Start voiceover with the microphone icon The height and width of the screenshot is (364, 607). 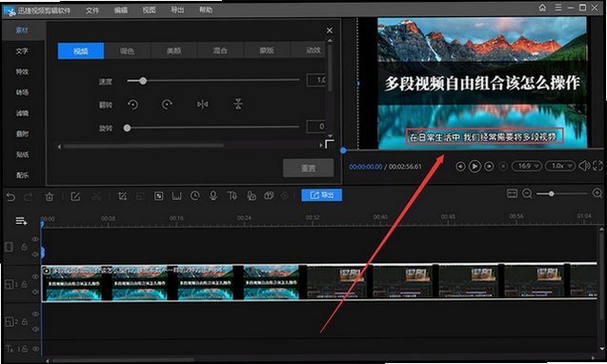pyautogui.click(x=212, y=196)
